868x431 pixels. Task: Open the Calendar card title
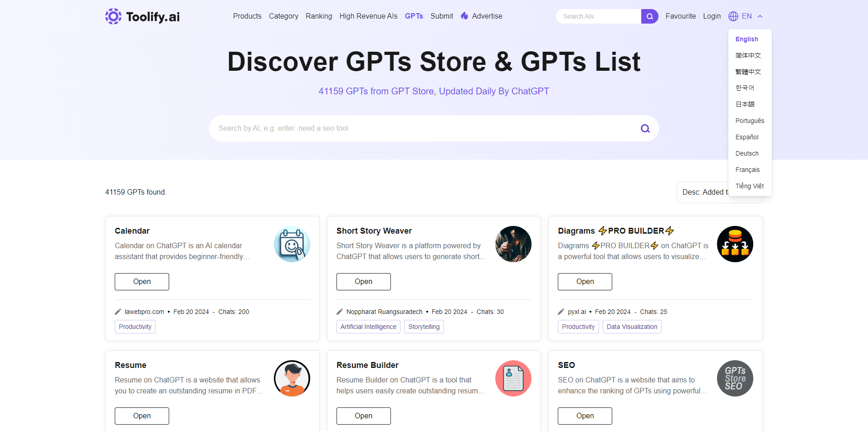coord(132,231)
